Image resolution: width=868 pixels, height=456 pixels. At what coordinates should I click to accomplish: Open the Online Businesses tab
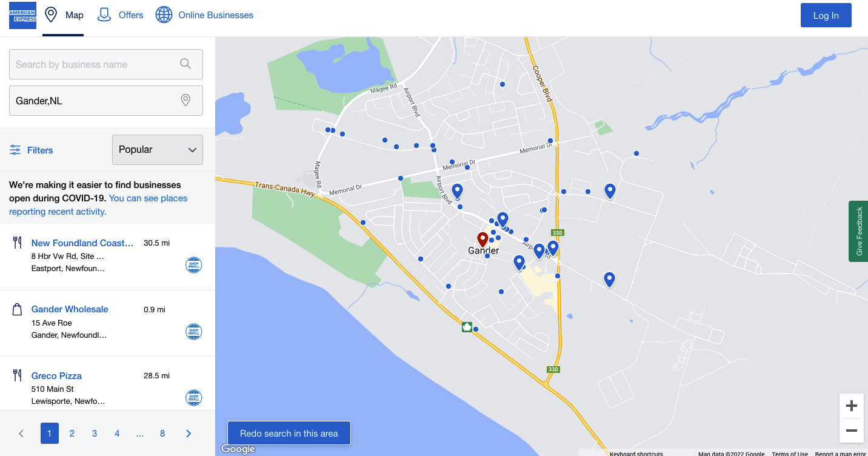204,15
